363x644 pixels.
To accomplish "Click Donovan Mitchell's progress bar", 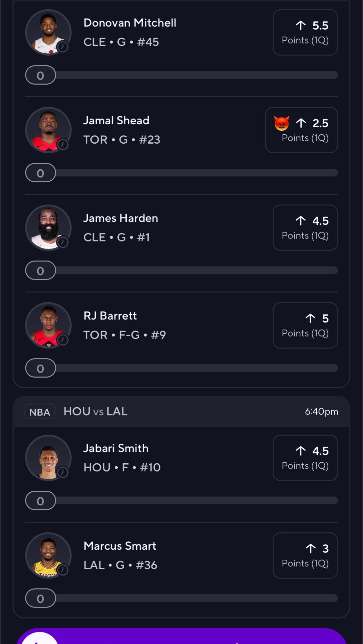I will [x=181, y=75].
